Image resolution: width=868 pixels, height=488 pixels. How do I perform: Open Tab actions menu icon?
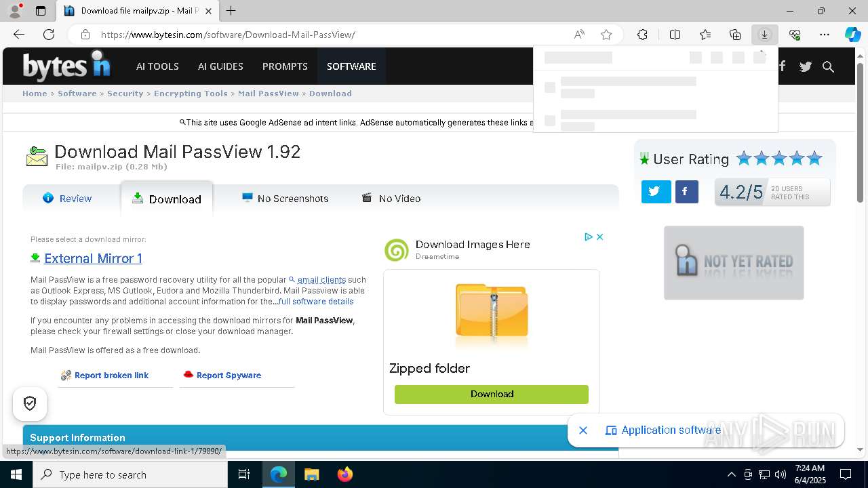(x=41, y=11)
